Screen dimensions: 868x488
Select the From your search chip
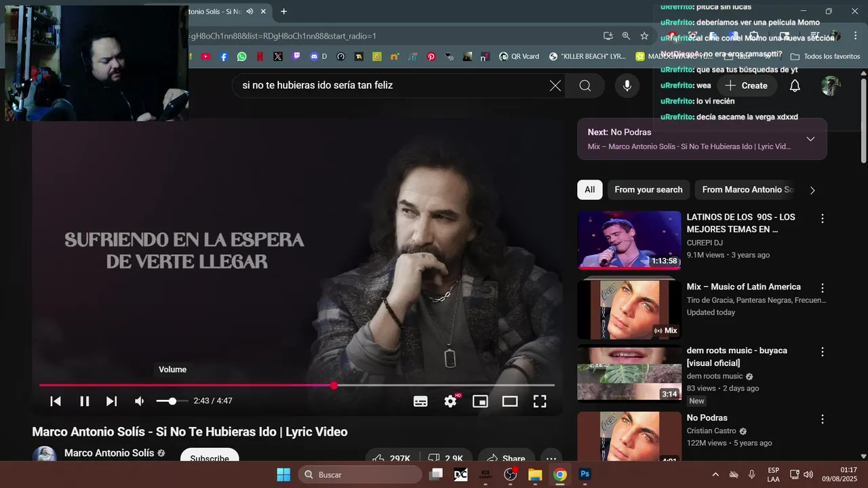648,190
